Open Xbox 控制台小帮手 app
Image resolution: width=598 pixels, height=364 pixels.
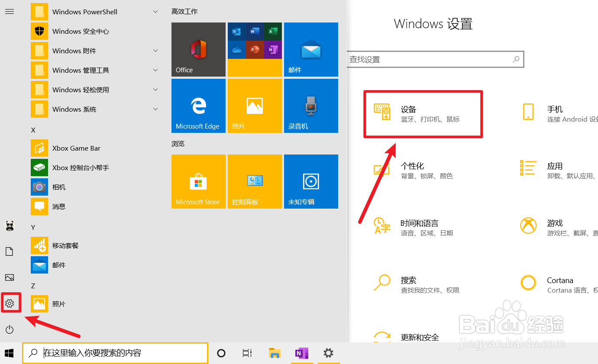click(x=95, y=168)
